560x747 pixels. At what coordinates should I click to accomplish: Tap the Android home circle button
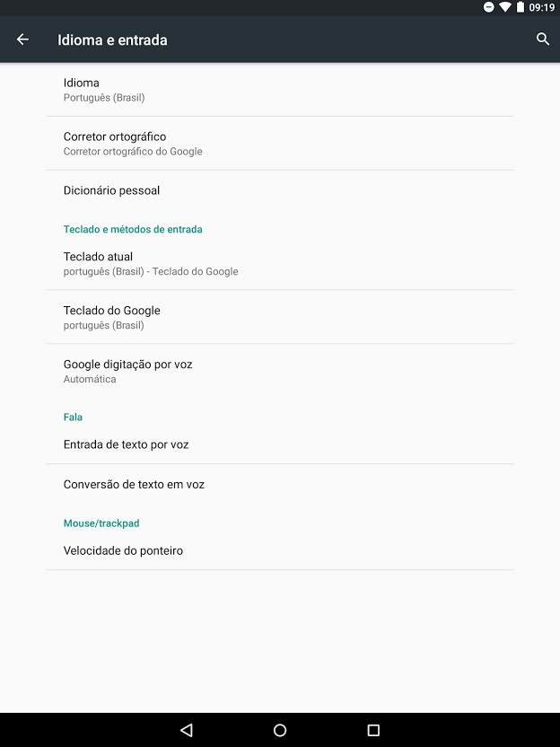280,730
